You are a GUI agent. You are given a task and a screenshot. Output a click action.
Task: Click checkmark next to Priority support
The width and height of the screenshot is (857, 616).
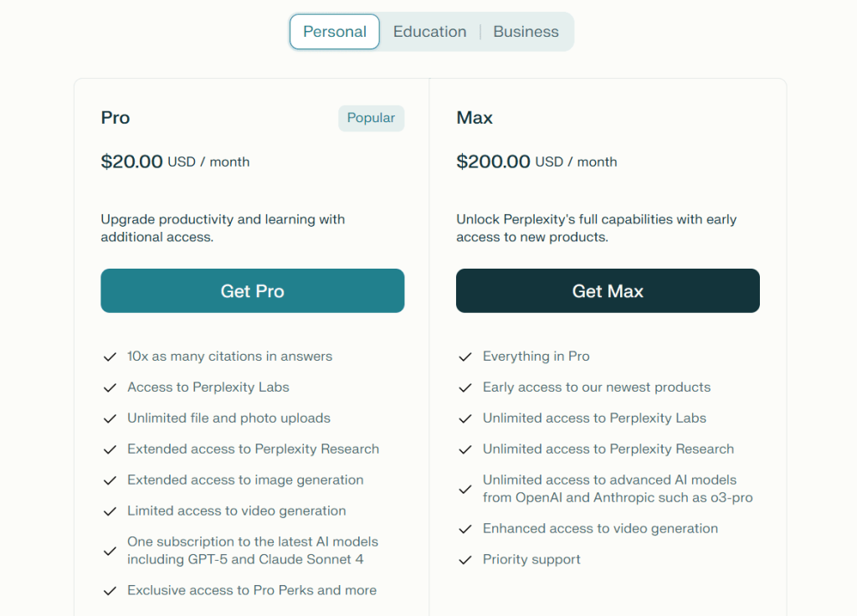pos(465,560)
